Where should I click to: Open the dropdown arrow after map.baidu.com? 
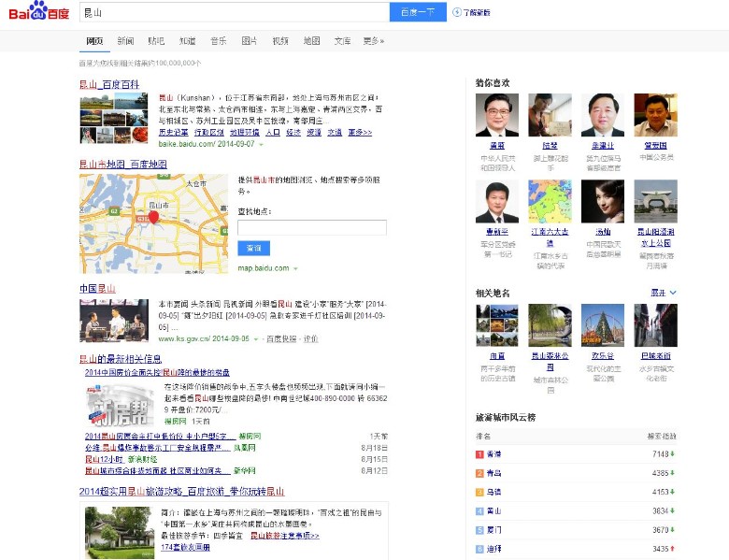click(x=295, y=268)
